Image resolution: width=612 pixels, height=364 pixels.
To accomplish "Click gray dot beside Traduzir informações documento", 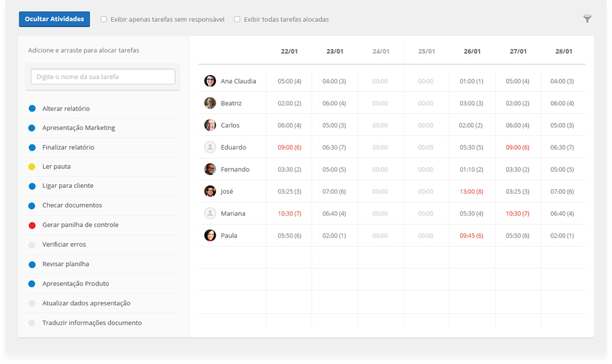I will [x=32, y=323].
